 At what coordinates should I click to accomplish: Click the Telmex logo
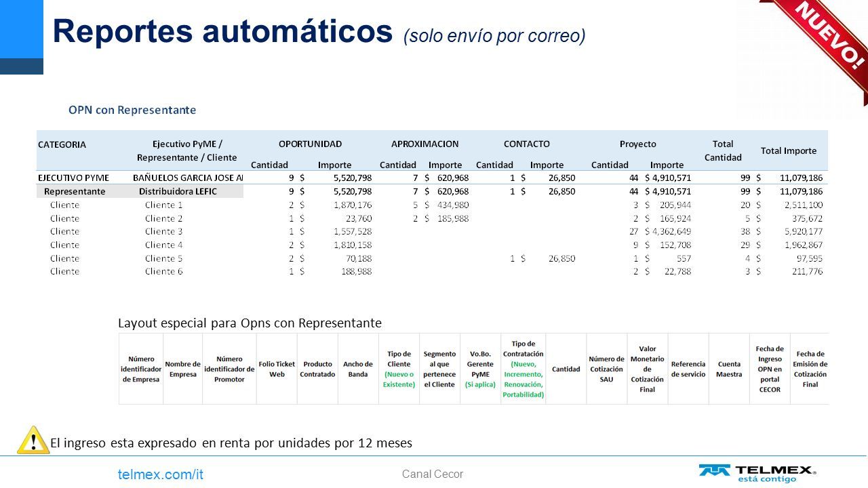tap(757, 473)
